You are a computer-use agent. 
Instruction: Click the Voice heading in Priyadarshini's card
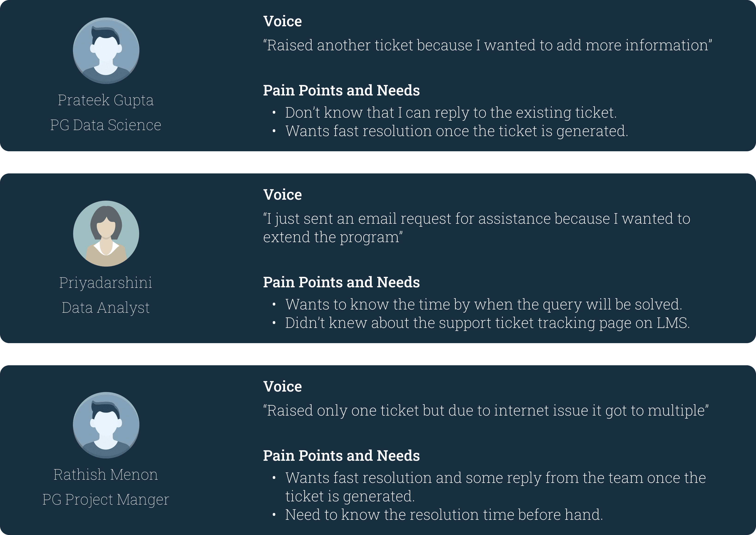282,195
